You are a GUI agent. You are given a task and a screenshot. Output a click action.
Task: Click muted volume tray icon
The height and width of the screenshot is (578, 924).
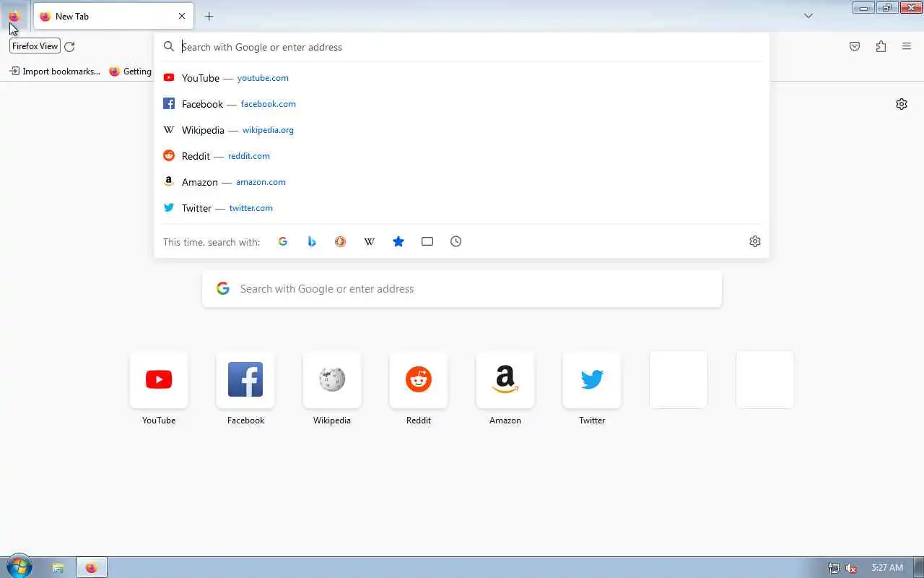pyautogui.click(x=852, y=568)
